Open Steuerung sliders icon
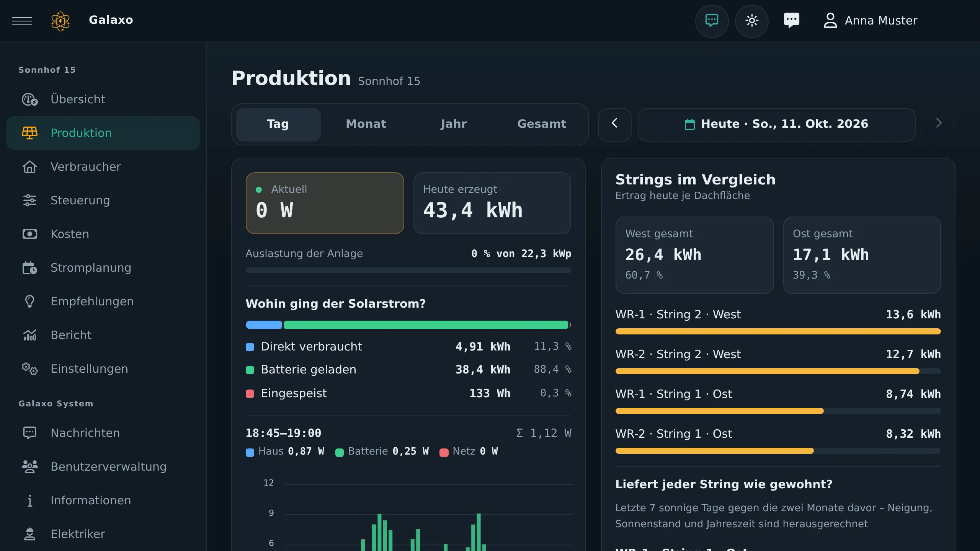 [x=30, y=201]
